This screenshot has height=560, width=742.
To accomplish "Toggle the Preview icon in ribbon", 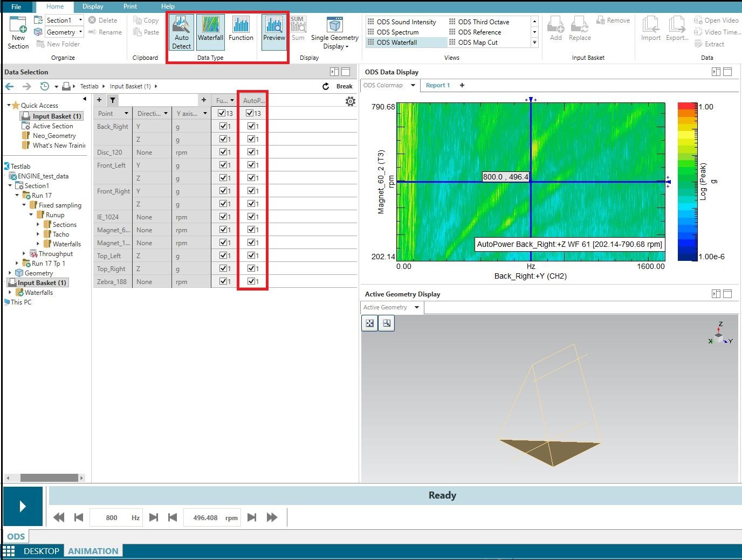I will [274, 32].
